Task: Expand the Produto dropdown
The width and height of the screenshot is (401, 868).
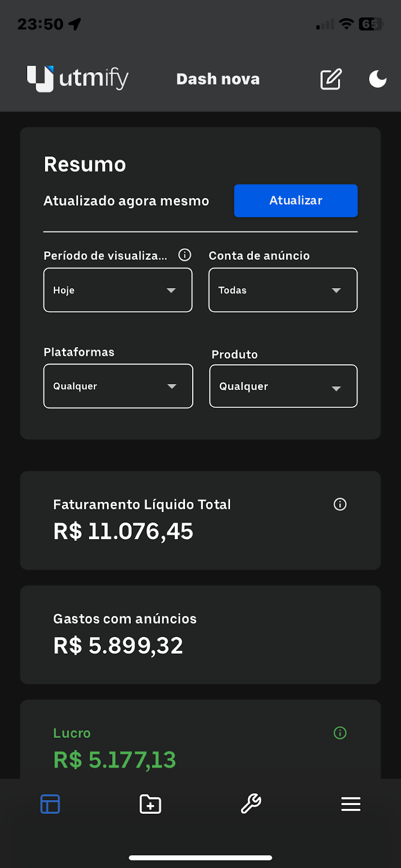Action: click(283, 386)
